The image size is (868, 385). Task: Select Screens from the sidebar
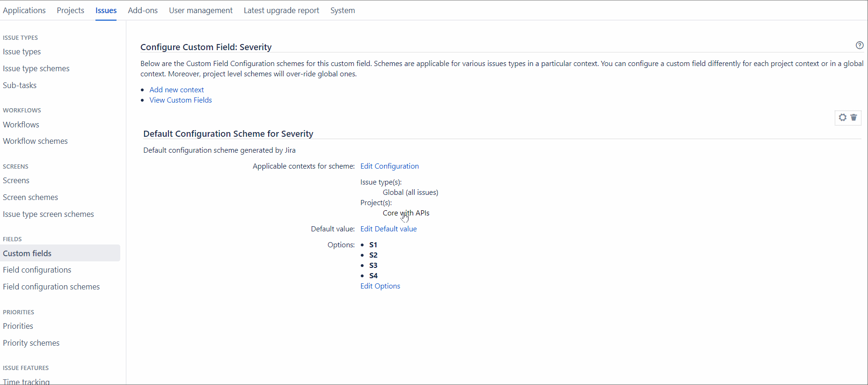tap(16, 180)
